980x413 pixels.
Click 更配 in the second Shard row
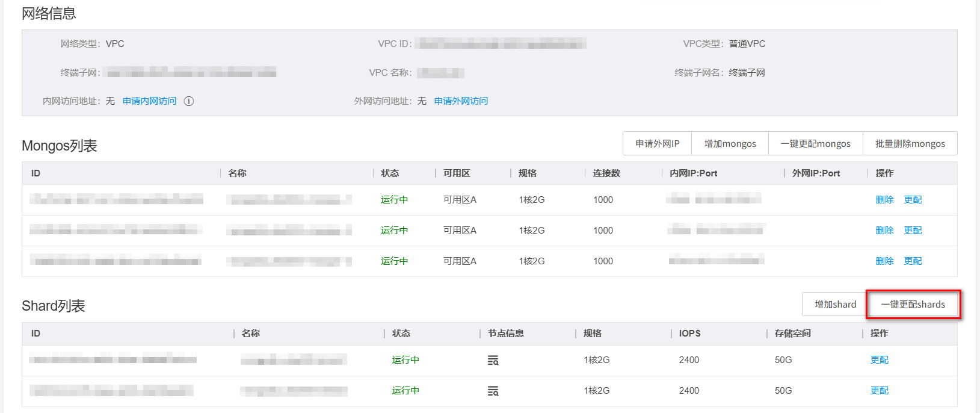(879, 391)
